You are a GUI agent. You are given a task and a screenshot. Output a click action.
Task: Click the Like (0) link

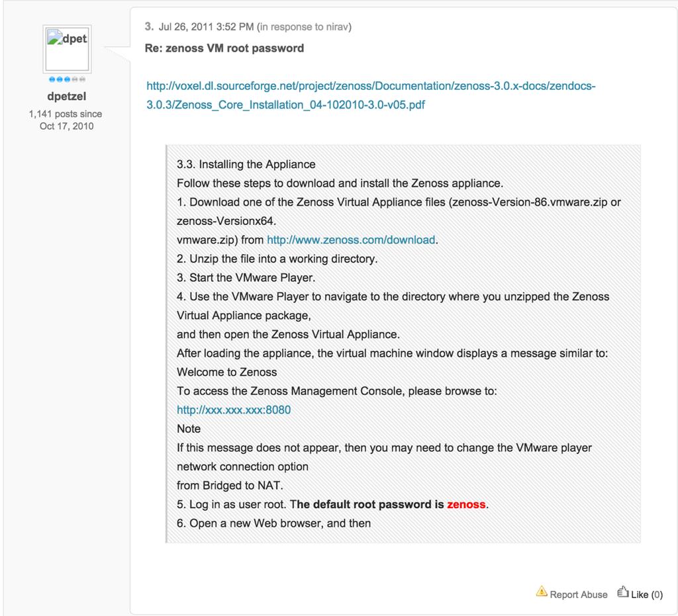click(x=646, y=595)
